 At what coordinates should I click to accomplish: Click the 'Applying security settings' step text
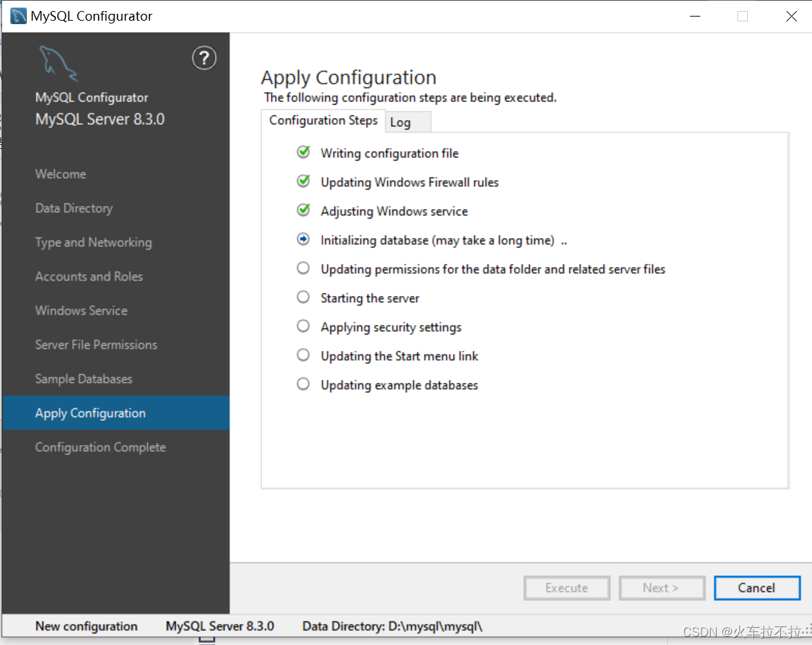391,327
